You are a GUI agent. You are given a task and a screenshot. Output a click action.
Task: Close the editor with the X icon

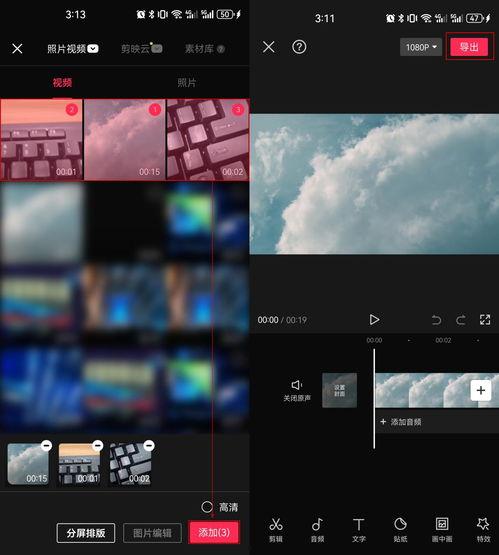pyautogui.click(x=269, y=47)
